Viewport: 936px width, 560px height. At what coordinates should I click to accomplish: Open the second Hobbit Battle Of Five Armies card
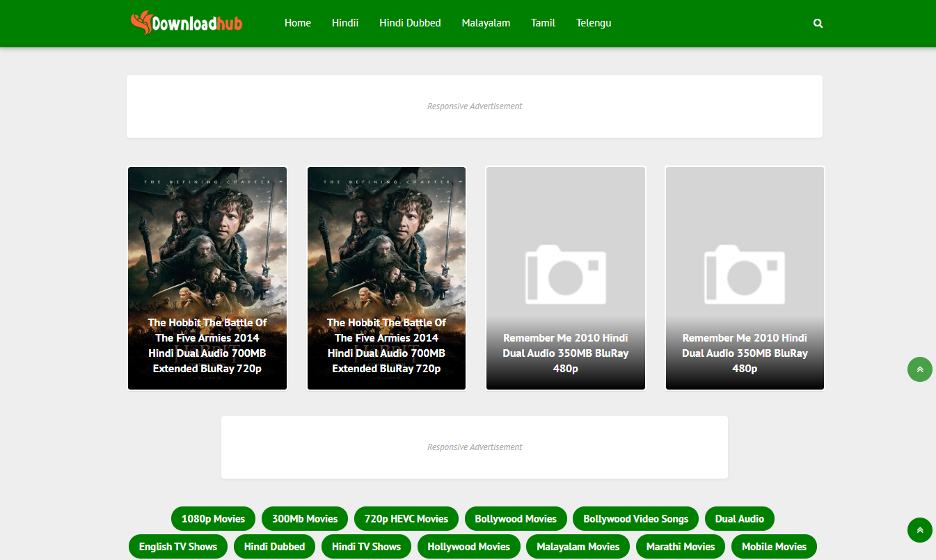tap(386, 278)
